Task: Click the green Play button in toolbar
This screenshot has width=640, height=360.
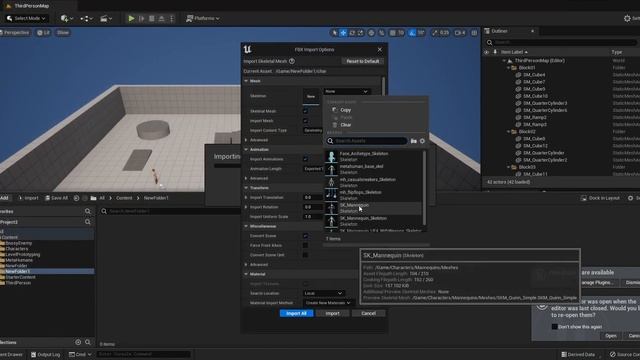Action: tap(131, 18)
